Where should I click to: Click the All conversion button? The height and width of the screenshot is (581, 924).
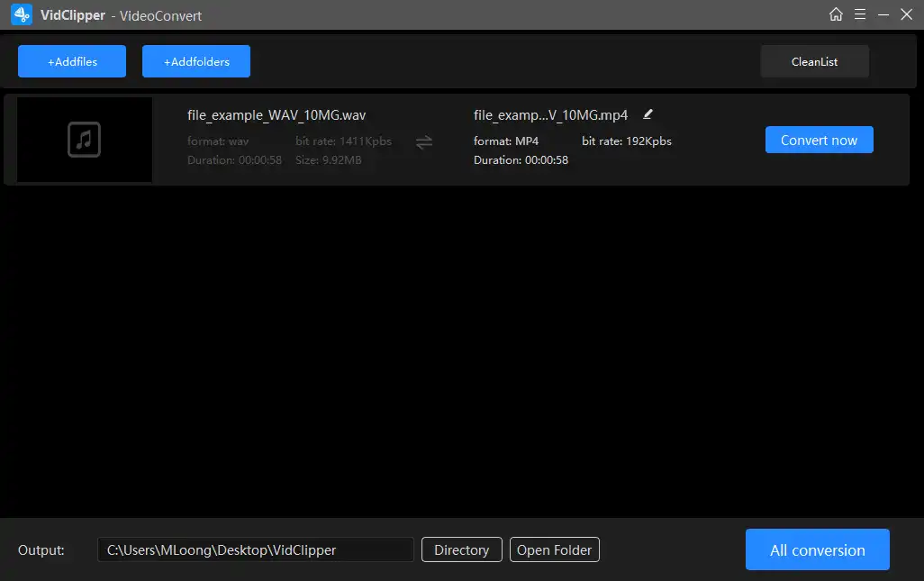tap(818, 549)
